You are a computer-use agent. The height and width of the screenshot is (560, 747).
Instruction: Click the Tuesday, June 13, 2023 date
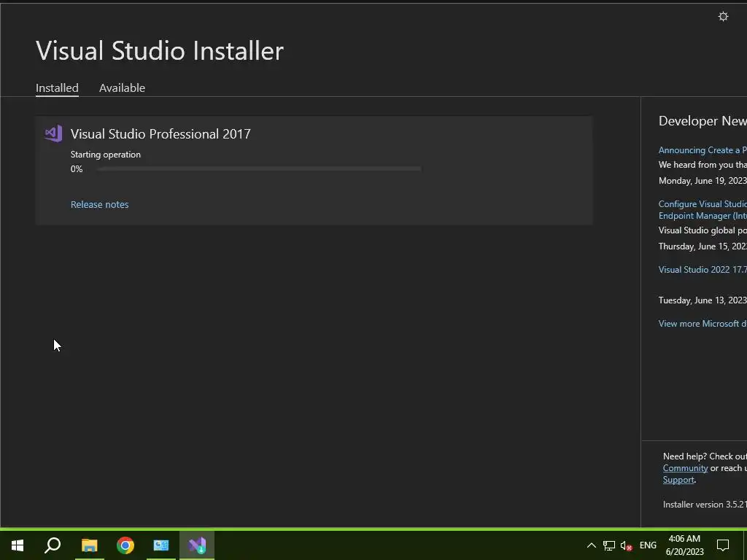pos(703,300)
